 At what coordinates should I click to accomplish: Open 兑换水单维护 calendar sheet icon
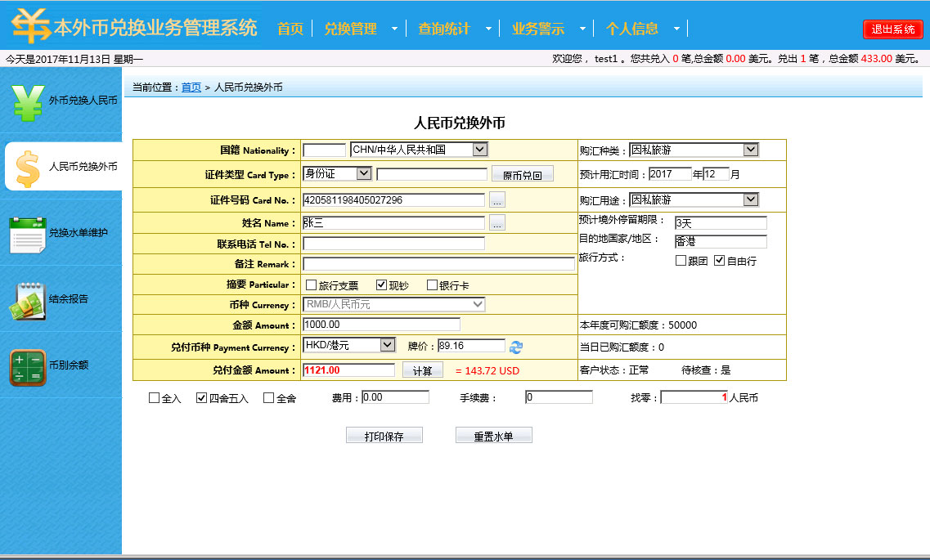click(x=27, y=235)
